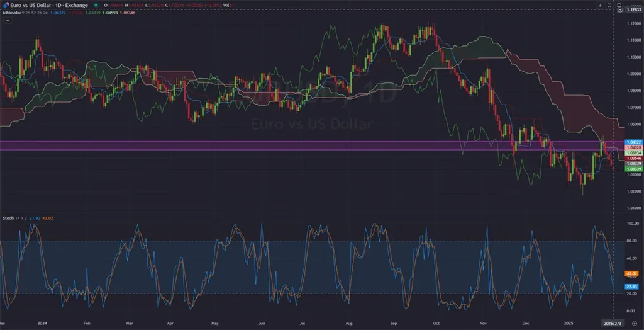Click the Oct label on the time axis
Image resolution: width=644 pixels, height=330 pixels.
(436, 324)
